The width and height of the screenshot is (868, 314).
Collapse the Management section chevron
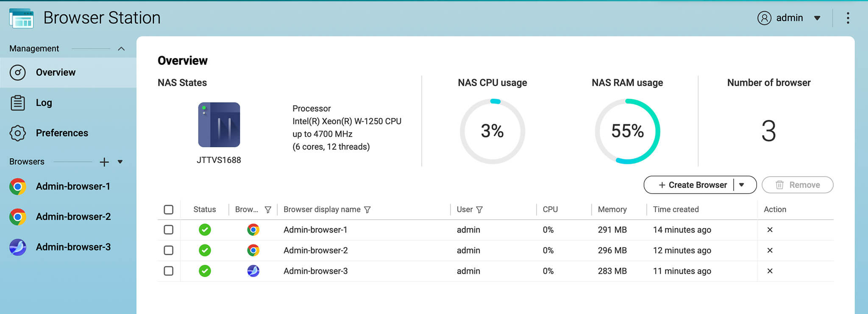(121, 49)
